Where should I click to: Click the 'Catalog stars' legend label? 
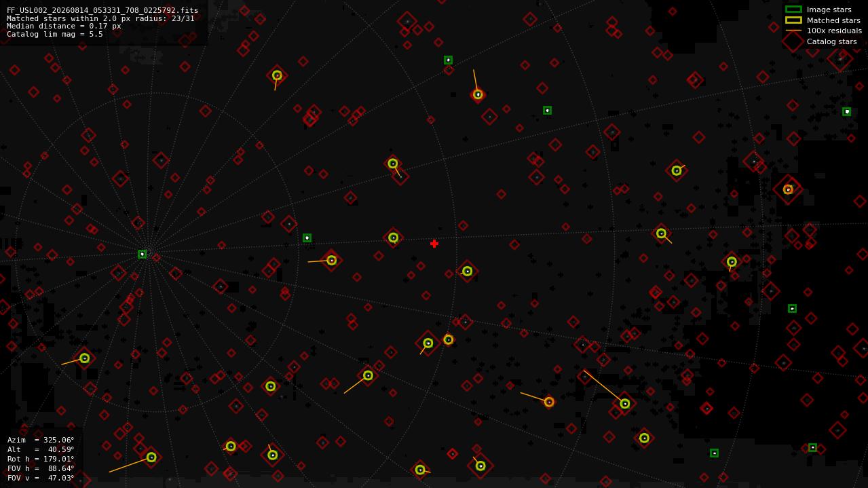[831, 41]
